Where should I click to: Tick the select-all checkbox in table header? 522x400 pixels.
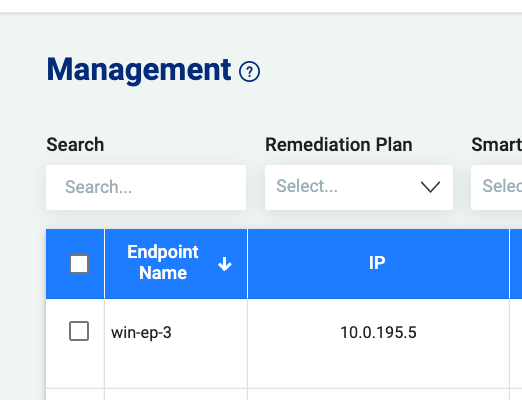[x=79, y=264]
